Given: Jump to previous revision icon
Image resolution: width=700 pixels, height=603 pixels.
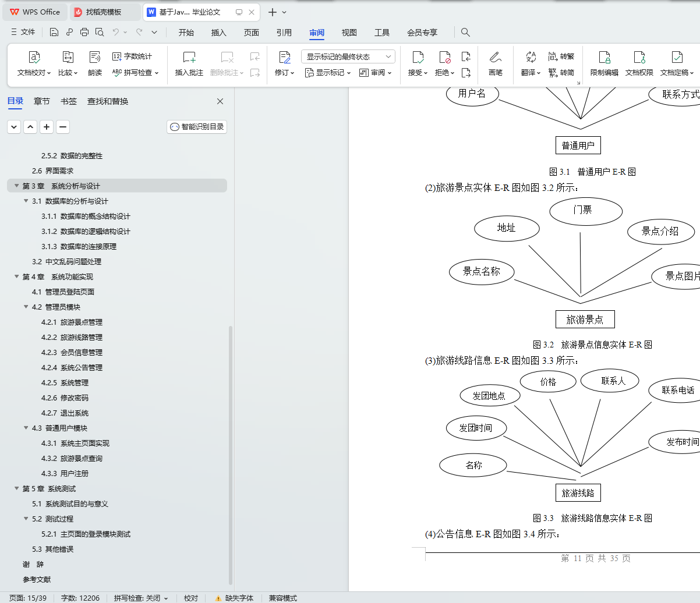Looking at the screenshot, I should 466,56.
